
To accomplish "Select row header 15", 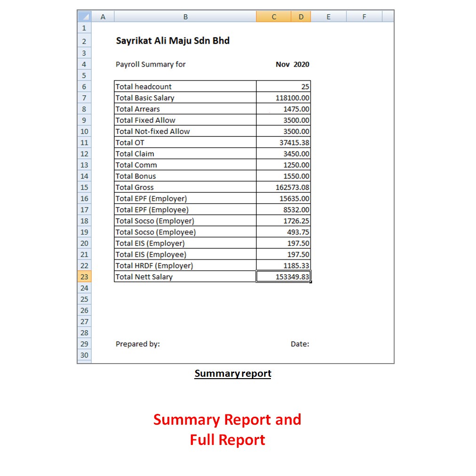I will click(x=84, y=187).
